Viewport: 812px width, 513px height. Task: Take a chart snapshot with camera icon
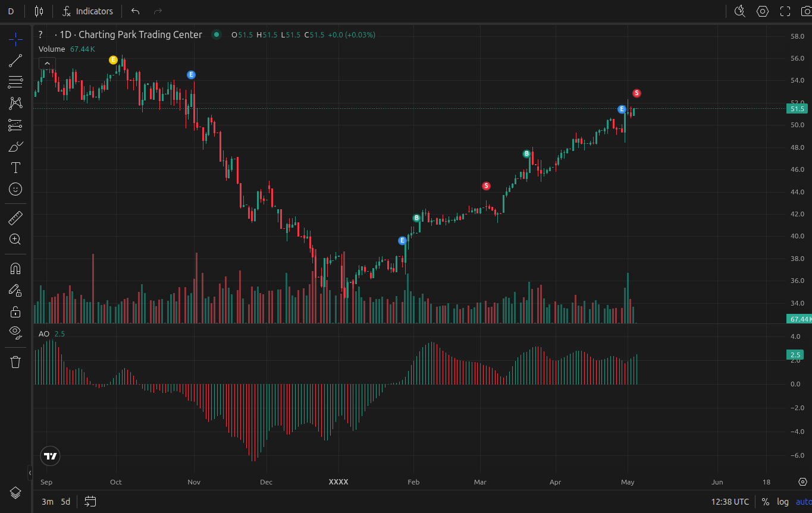coord(806,11)
